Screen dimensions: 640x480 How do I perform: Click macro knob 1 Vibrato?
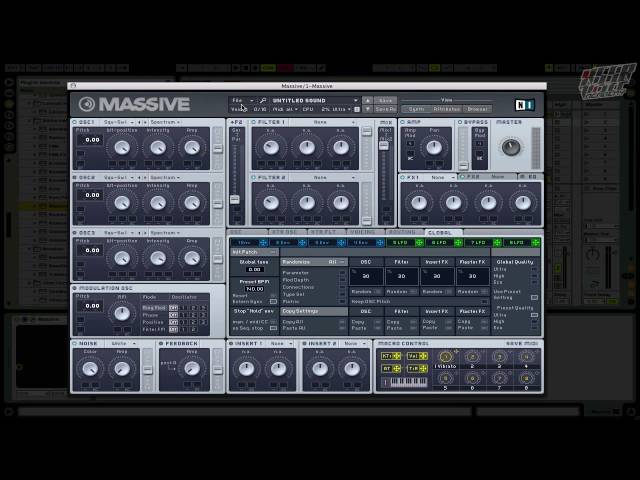pos(446,357)
